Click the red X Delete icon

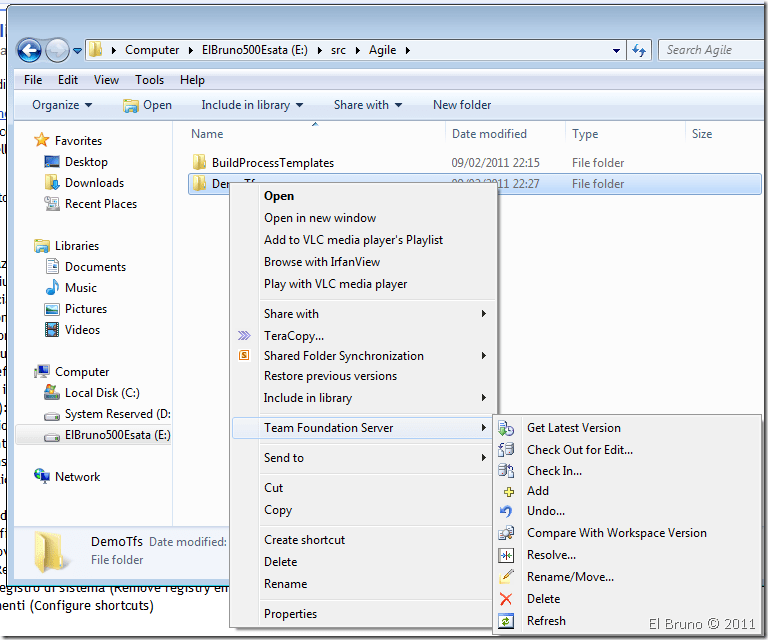click(x=506, y=599)
